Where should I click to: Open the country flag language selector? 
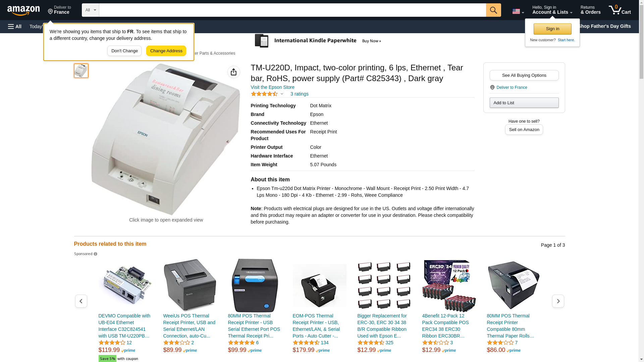pos(518,11)
